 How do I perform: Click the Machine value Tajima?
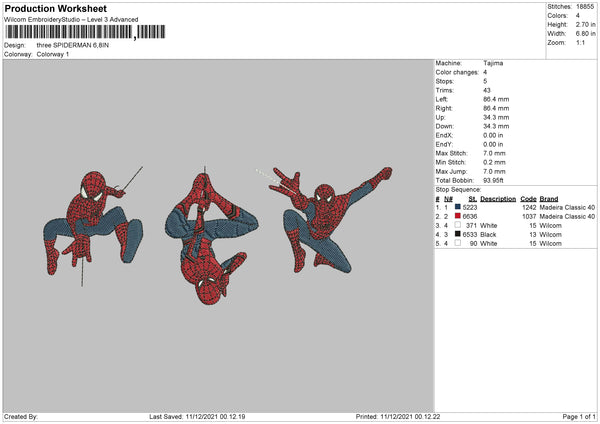click(x=493, y=63)
